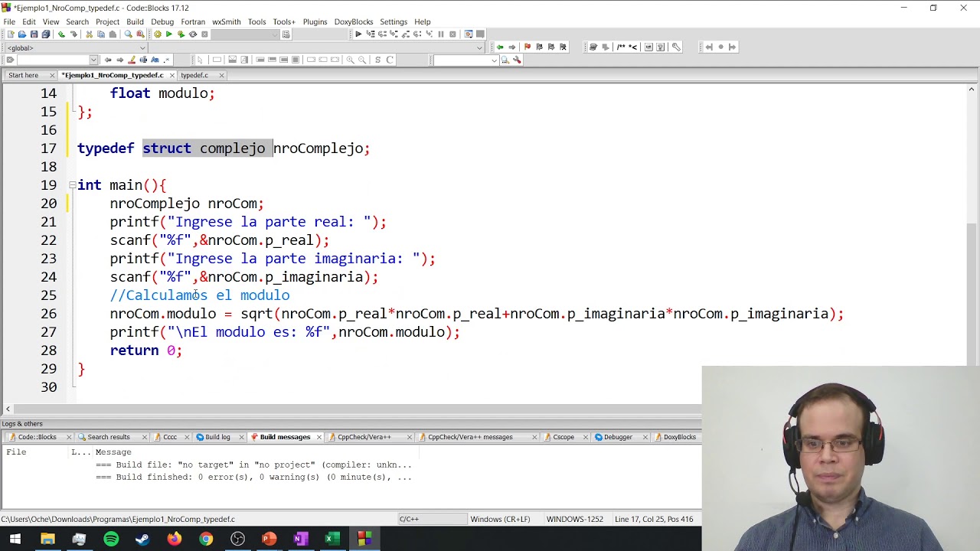Image resolution: width=980 pixels, height=551 pixels.
Task: Click the Windows Start button
Action: 15,539
